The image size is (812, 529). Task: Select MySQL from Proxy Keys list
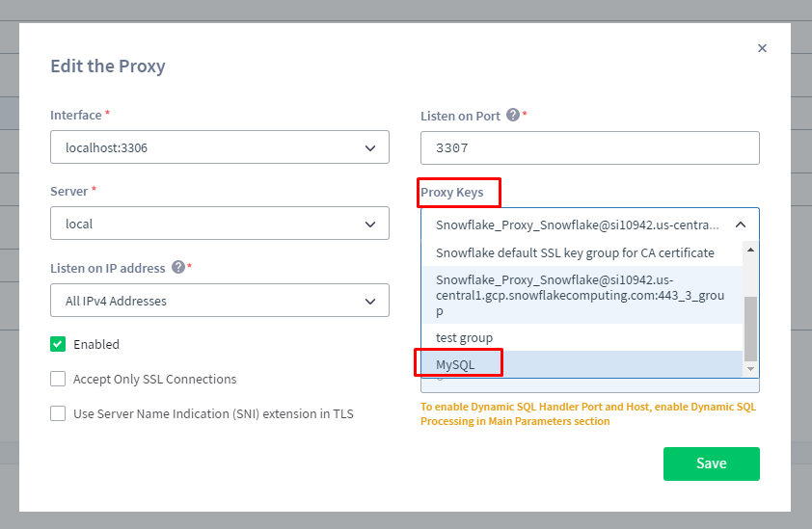pos(455,364)
